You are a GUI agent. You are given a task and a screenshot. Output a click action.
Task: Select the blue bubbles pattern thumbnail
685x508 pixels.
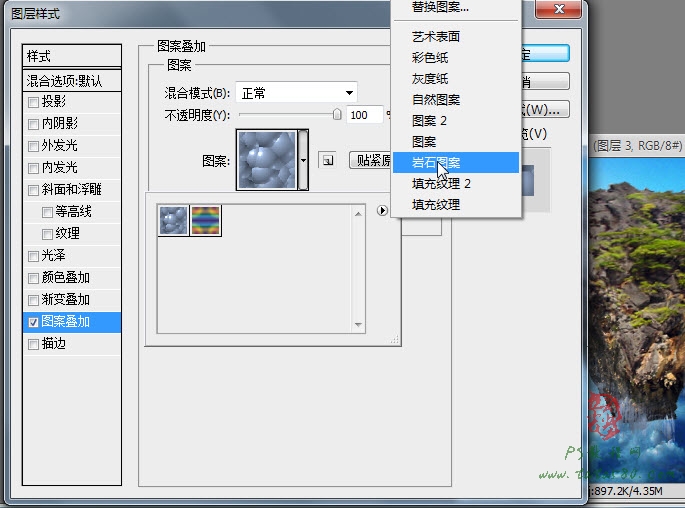(x=173, y=221)
